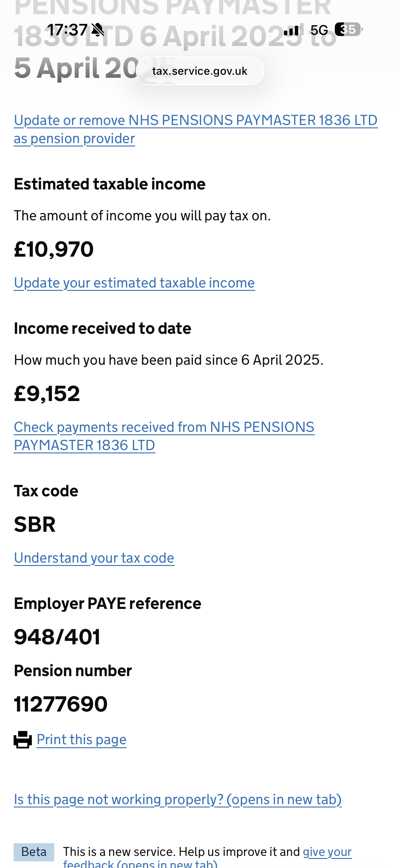The width and height of the screenshot is (400, 868).
Task: Tap the 17:37 clock in status bar
Action: pos(67,30)
